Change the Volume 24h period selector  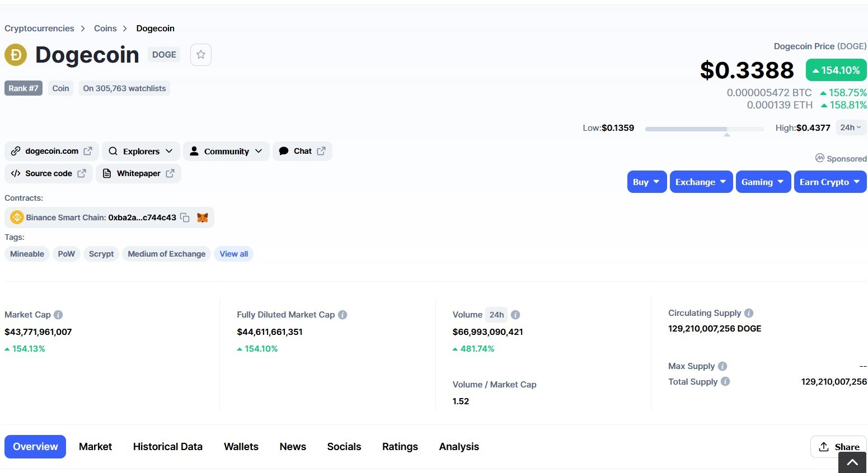pos(496,315)
